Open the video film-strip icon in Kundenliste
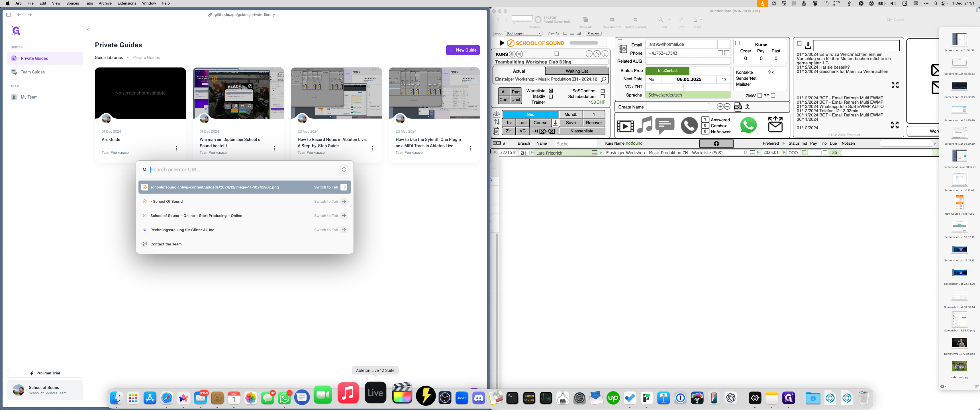This screenshot has width=980, height=410. point(625,126)
